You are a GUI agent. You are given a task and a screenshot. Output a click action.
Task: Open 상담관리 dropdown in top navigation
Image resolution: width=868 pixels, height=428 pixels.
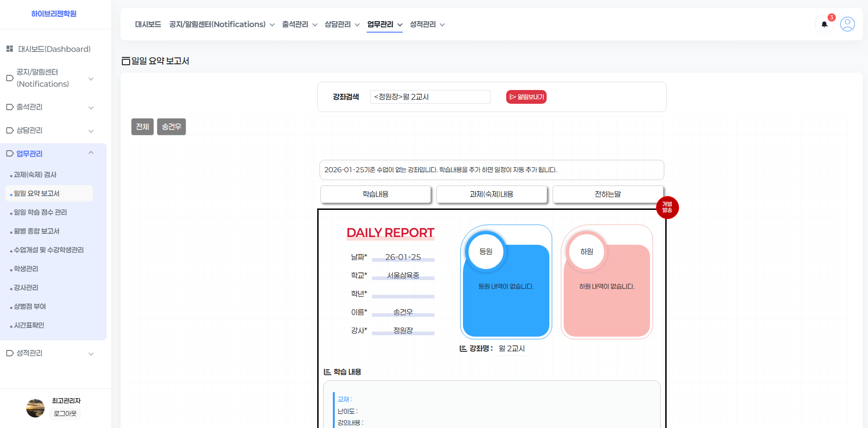click(342, 24)
